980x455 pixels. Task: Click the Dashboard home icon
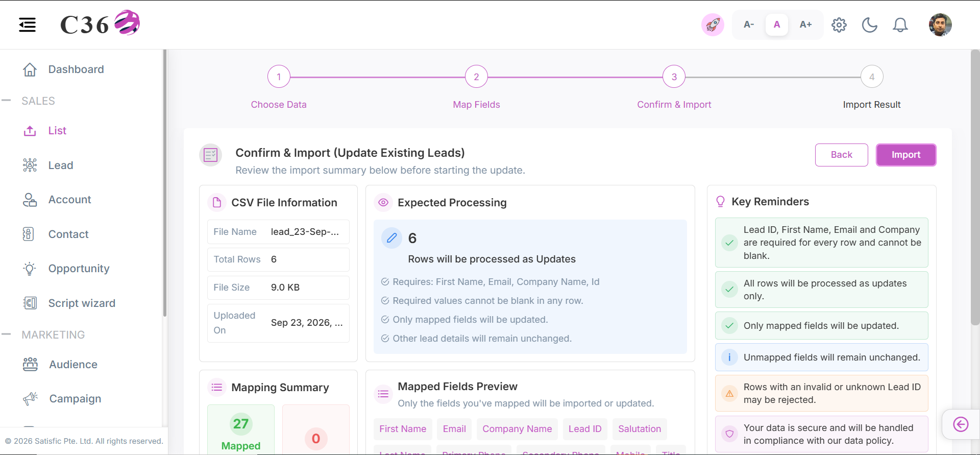pos(30,69)
